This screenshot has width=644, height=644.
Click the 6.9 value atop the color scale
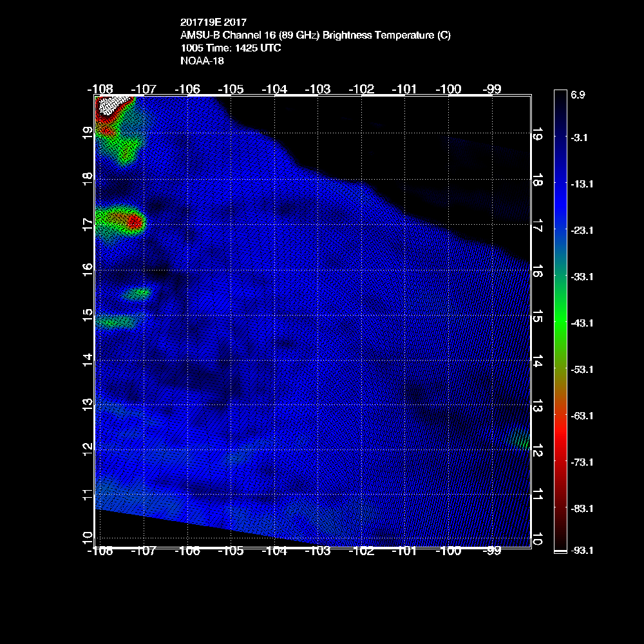[578, 95]
